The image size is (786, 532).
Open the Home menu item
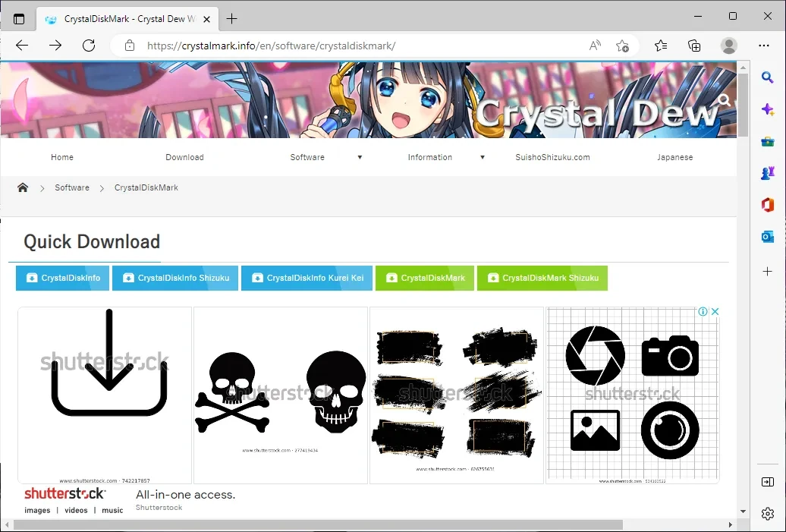click(62, 157)
